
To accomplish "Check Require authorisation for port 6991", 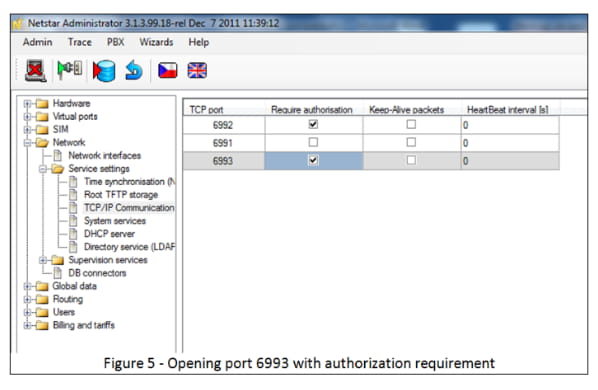I will pyautogui.click(x=313, y=142).
